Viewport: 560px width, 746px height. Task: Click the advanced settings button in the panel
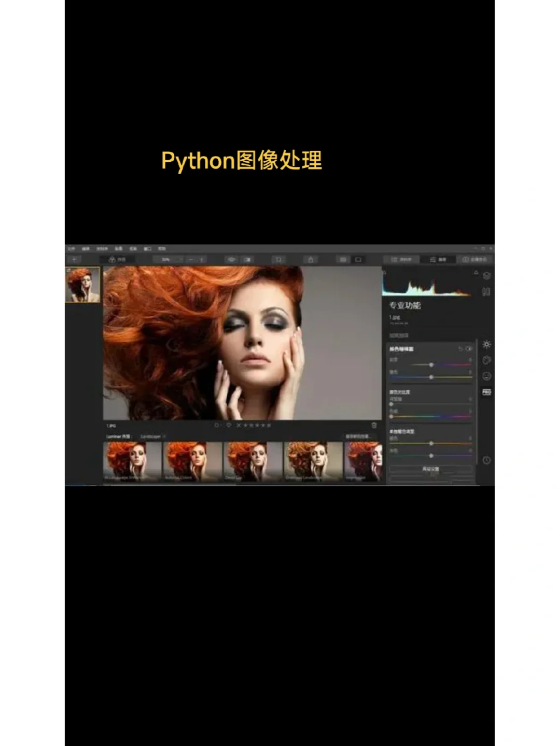pyautogui.click(x=430, y=469)
